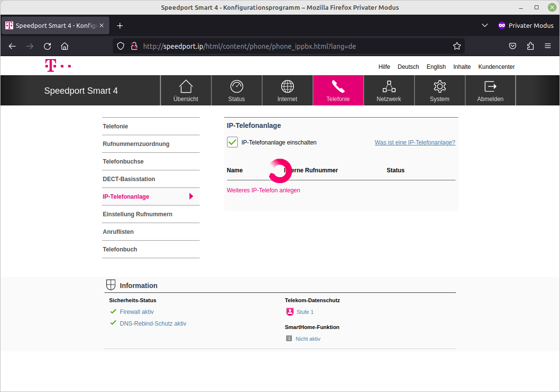Image resolution: width=560 pixels, height=392 pixels.
Task: Click the Stufe 1 privacy link
Action: click(305, 312)
